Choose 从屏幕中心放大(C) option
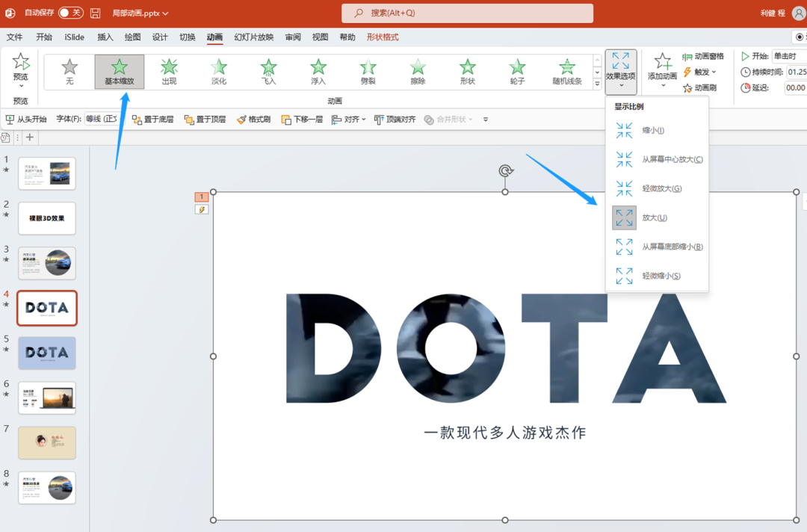The width and height of the screenshot is (807, 532). coord(658,159)
